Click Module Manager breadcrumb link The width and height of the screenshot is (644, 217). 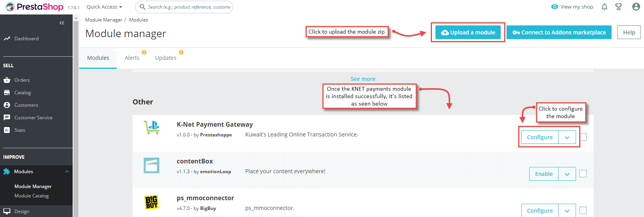click(103, 20)
